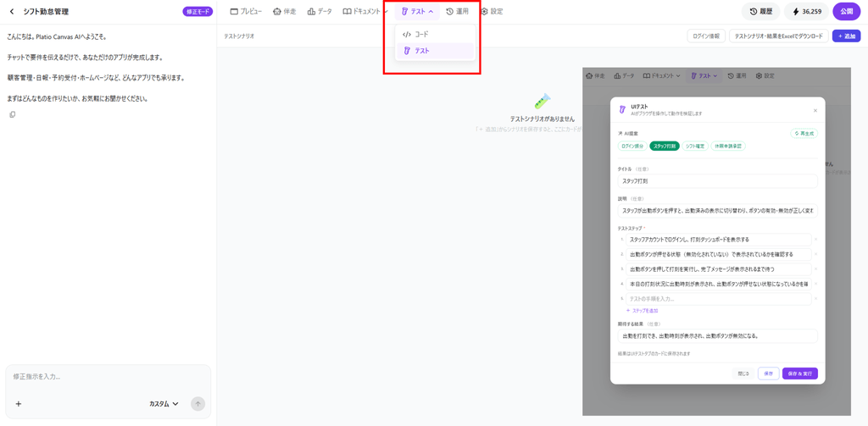Click データ in the inset screenshot toolbar
Image resolution: width=868 pixels, height=426 pixels.
624,75
